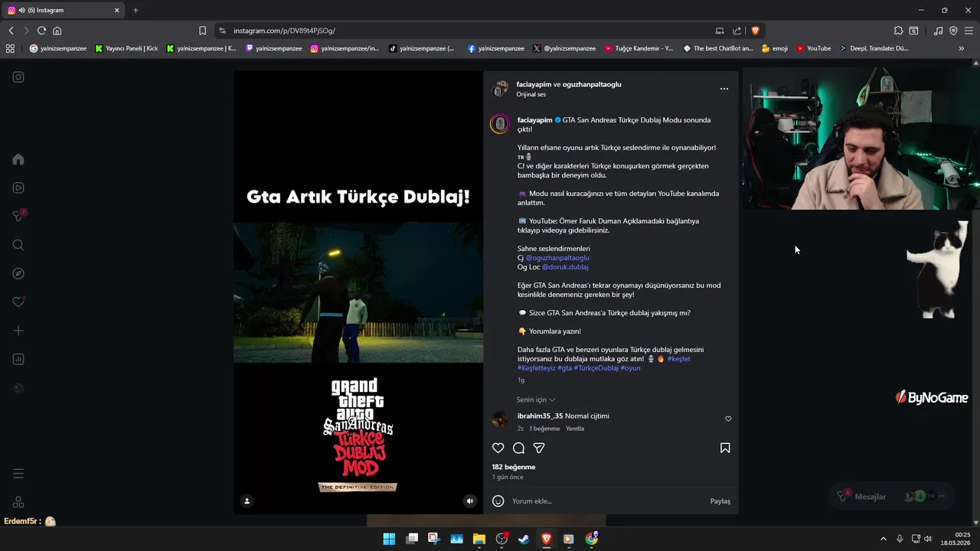Open the browser extensions puzzle icon
The width and height of the screenshot is (980, 551).
pos(898,31)
